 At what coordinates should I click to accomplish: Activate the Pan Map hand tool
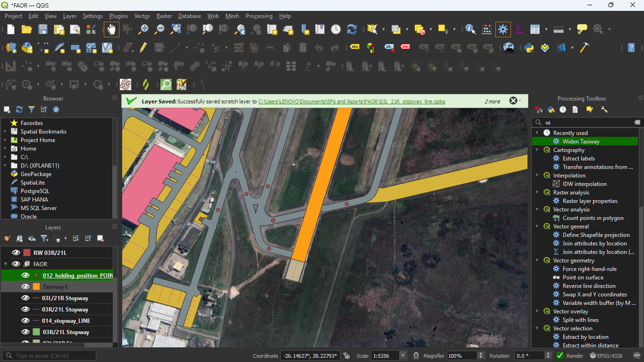pyautogui.click(x=112, y=29)
